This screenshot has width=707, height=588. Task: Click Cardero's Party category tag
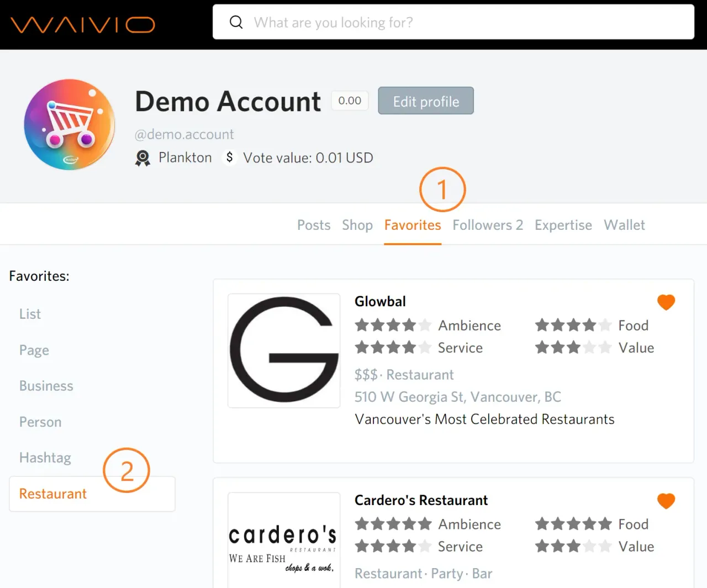pyautogui.click(x=447, y=574)
